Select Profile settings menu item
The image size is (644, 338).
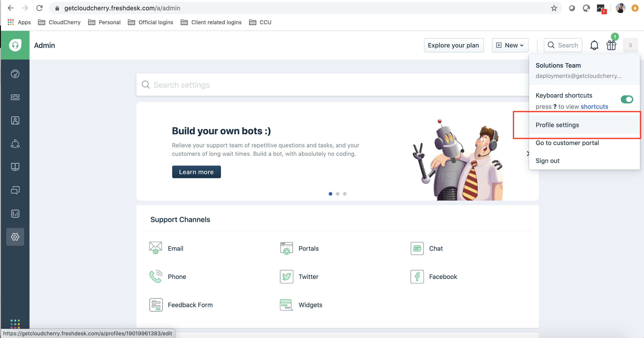(x=584, y=125)
